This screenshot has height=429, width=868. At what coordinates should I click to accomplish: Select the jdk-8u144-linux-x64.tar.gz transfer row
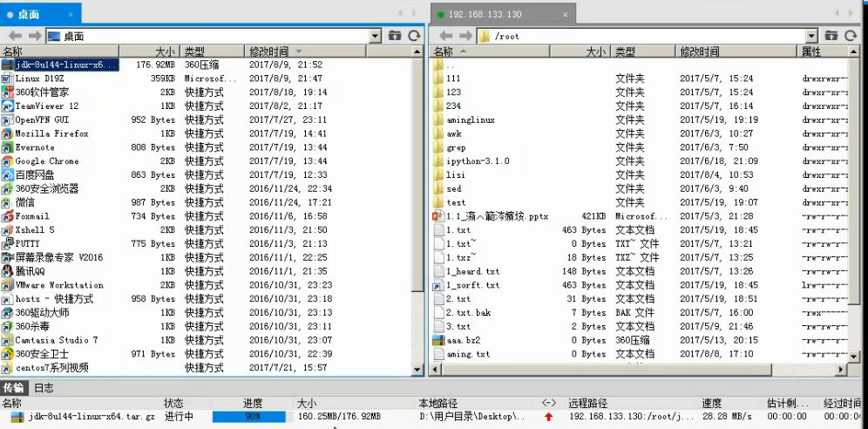pos(431,416)
